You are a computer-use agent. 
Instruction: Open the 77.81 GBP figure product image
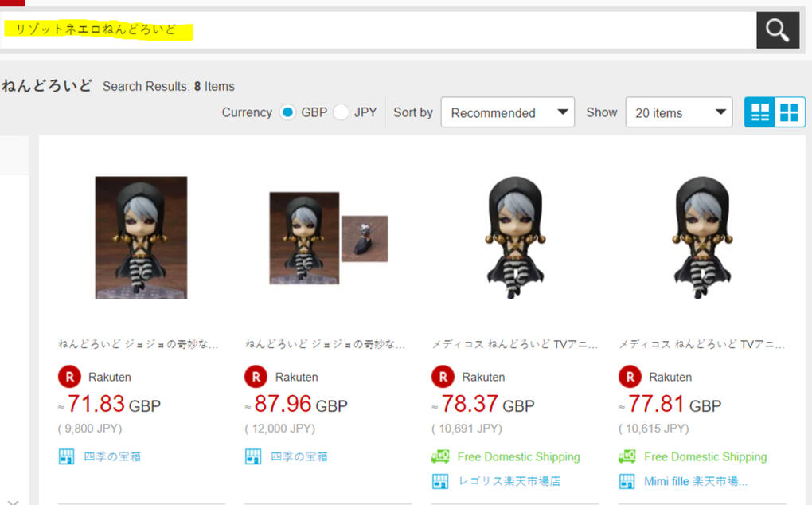pos(702,237)
